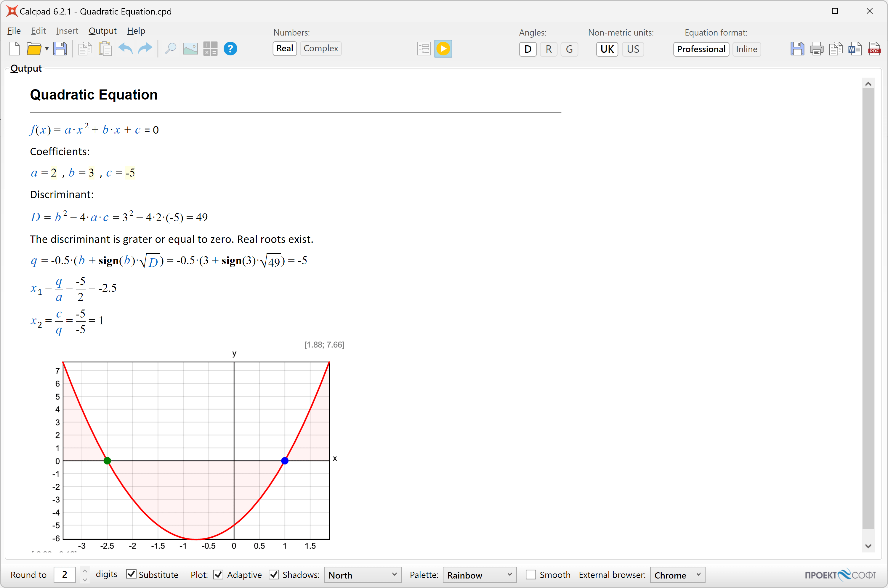The image size is (888, 588).
Task: Open the External browser Chrome dropdown
Action: [677, 575]
